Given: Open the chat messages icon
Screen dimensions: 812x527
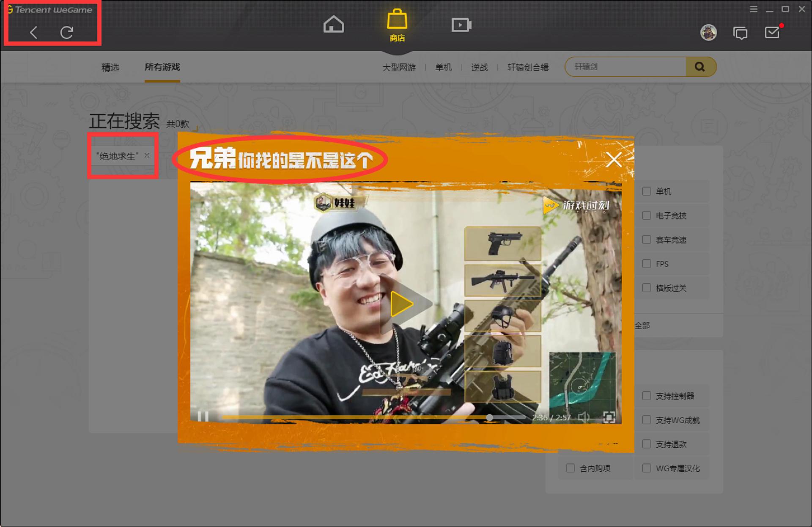Looking at the screenshot, I should [x=740, y=33].
